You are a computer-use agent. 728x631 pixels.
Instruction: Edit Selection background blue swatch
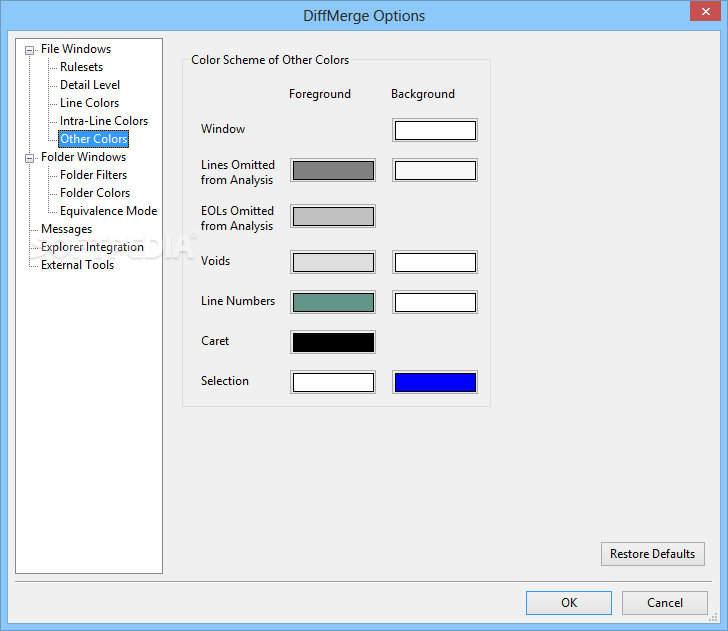pyautogui.click(x=435, y=383)
